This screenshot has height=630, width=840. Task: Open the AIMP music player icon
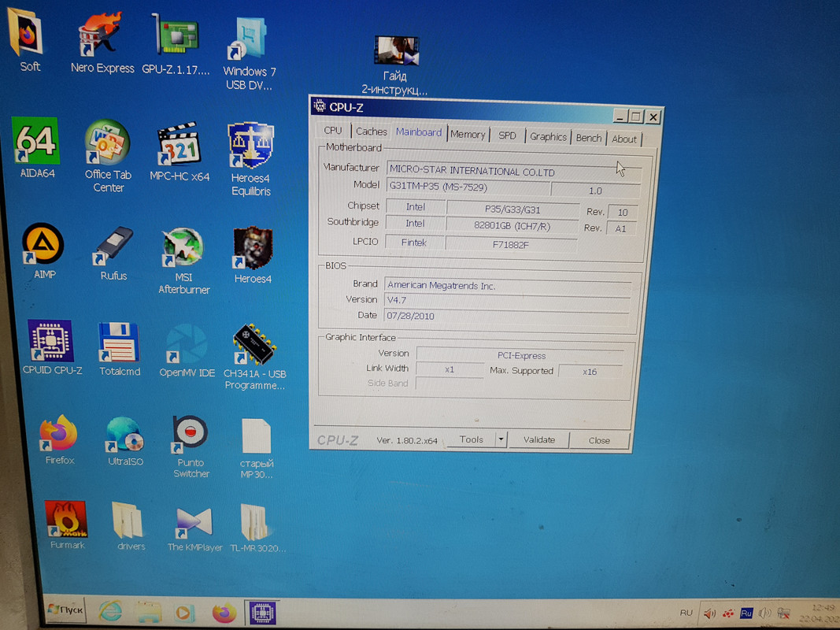pos(43,250)
